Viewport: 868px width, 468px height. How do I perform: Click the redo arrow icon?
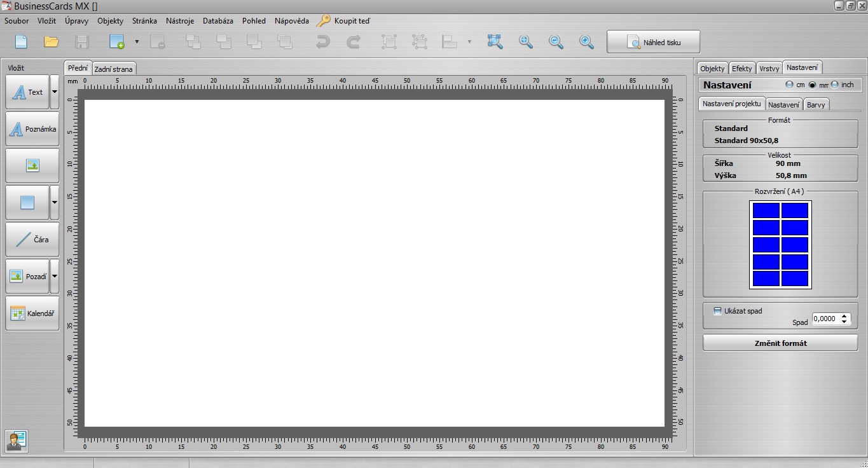(354, 42)
